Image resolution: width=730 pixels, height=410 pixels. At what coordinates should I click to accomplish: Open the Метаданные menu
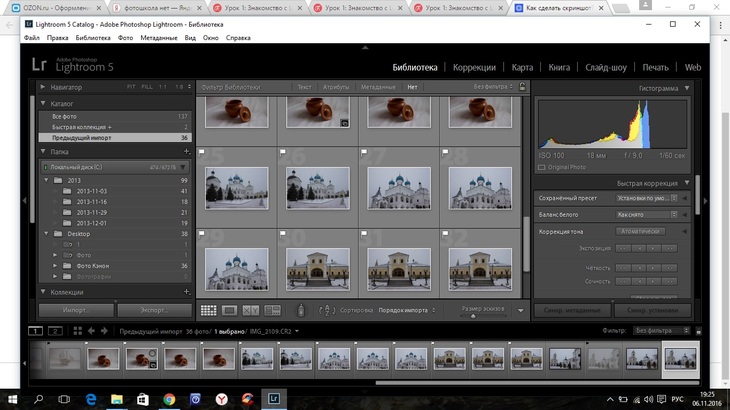pyautogui.click(x=160, y=37)
